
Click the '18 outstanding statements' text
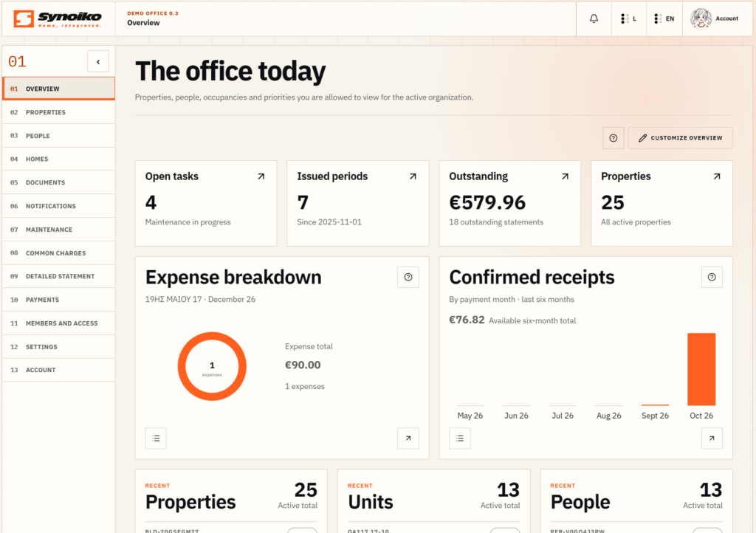pos(496,222)
